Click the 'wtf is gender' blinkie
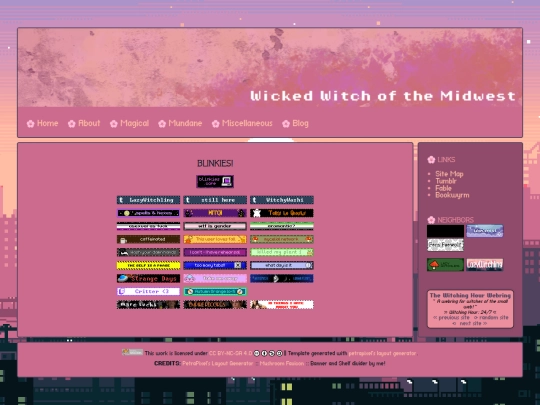 coord(215,226)
